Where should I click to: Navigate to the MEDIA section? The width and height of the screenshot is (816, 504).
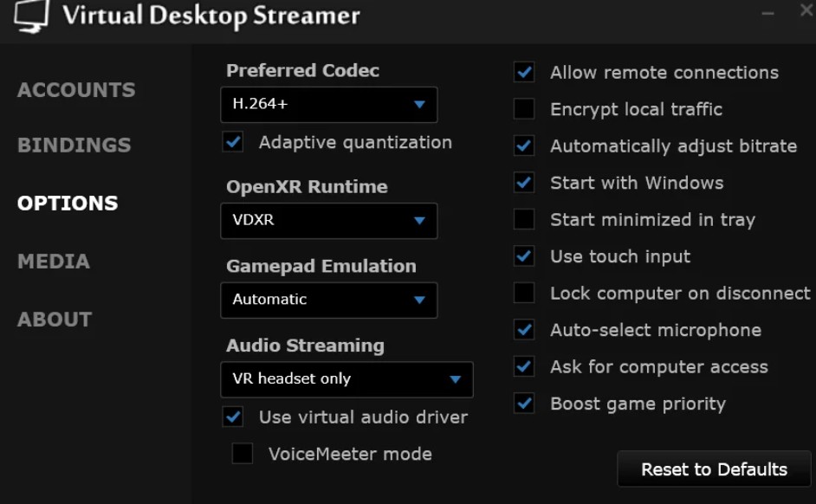(53, 261)
